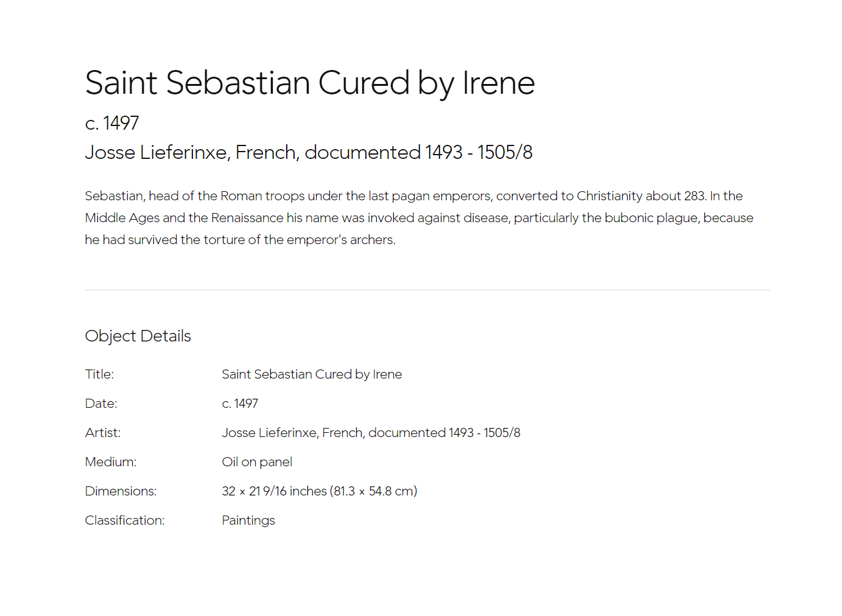Select the Oil on panel medium value

257,462
